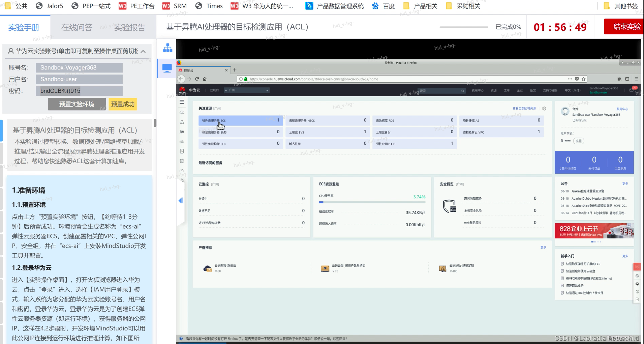Click the 828企业上云节 banner
This screenshot has width=644, height=344.
pos(594,231)
